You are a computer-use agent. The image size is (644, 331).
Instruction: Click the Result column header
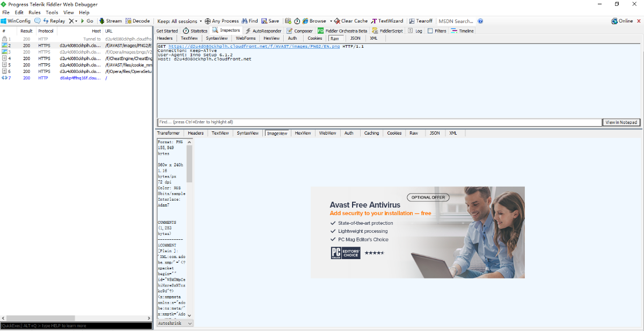coord(26,31)
